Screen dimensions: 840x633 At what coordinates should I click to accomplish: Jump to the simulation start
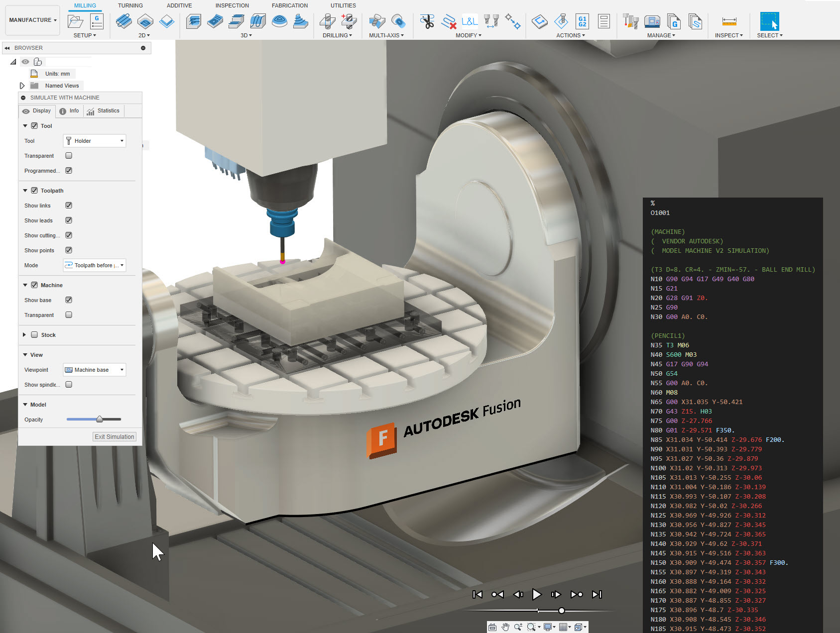[x=477, y=594]
